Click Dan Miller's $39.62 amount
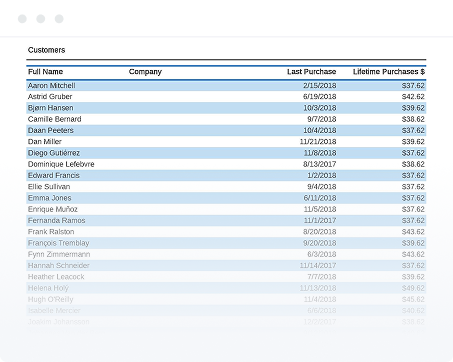This screenshot has height=362, width=453. pyautogui.click(x=413, y=142)
